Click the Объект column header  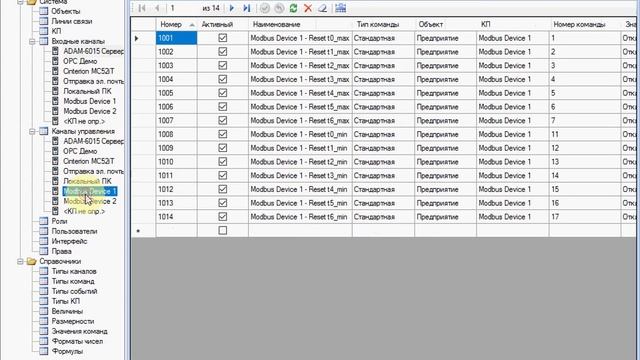(445, 24)
